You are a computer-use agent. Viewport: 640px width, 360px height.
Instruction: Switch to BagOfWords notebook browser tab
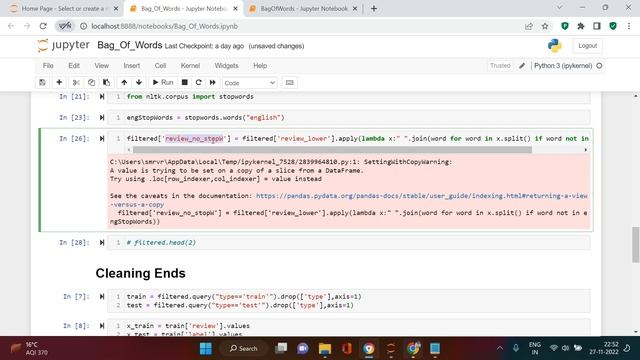click(x=304, y=9)
